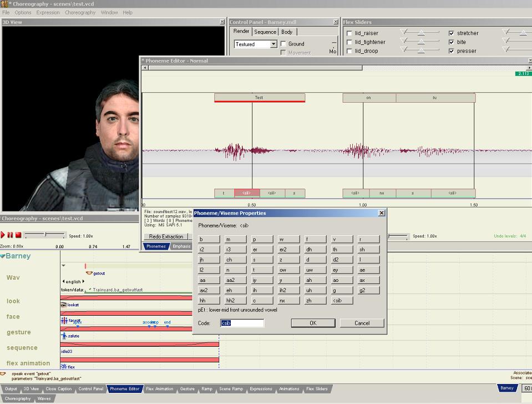Click the getout speak event lips icon
Image resolution: width=532 pixels, height=404 pixels.
pos(89,273)
